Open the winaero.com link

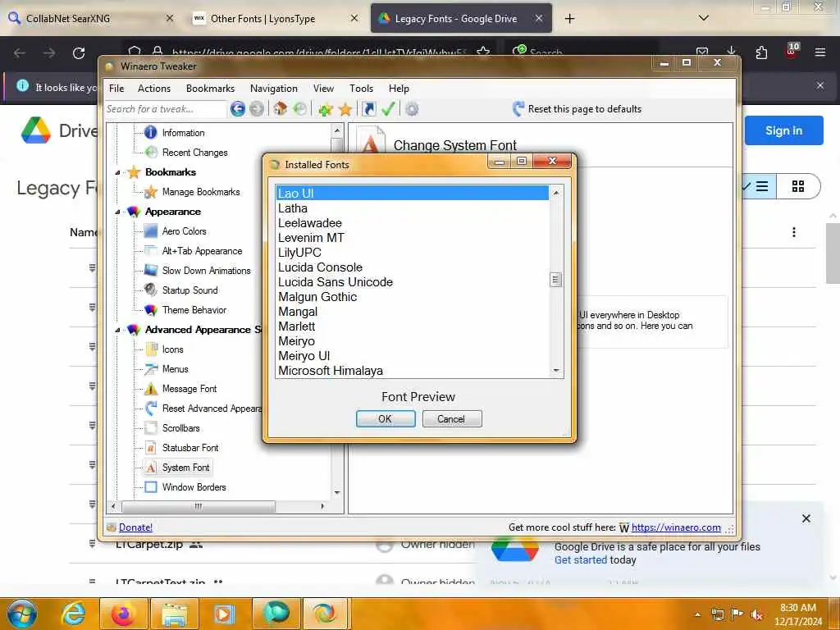tap(676, 527)
